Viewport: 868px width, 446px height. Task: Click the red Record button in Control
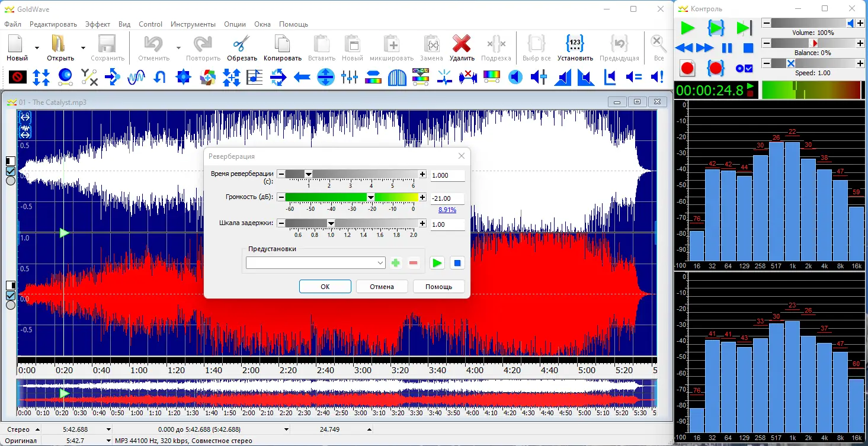click(687, 68)
